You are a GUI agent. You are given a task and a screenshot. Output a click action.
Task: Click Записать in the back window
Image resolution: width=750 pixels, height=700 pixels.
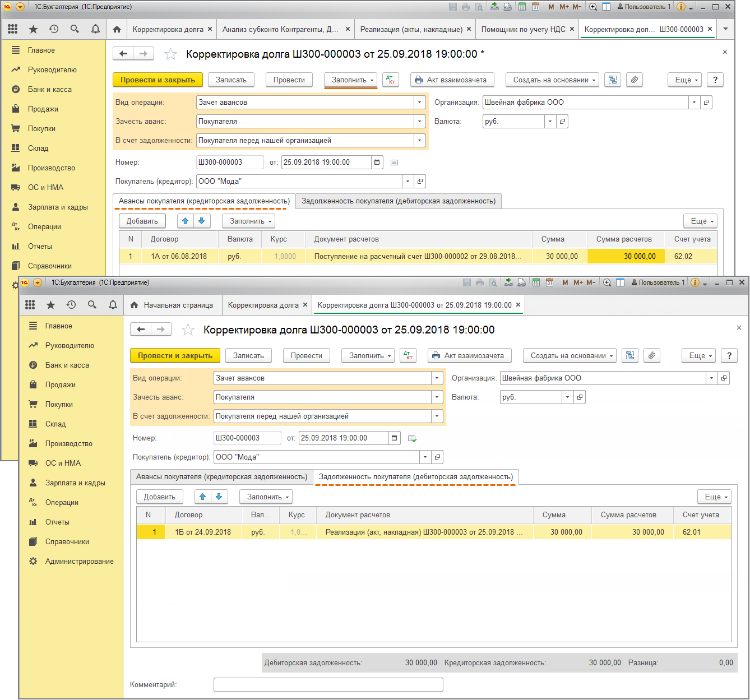[x=231, y=80]
